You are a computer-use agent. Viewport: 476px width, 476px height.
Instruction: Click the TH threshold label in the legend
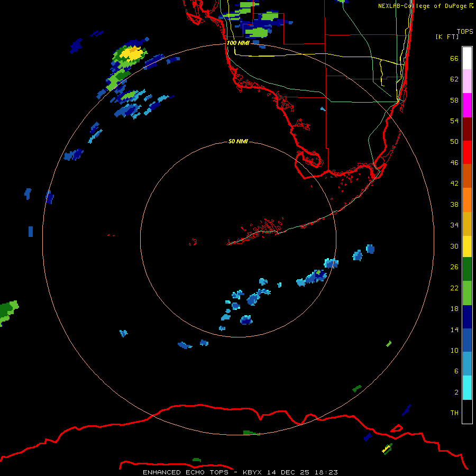(x=454, y=413)
